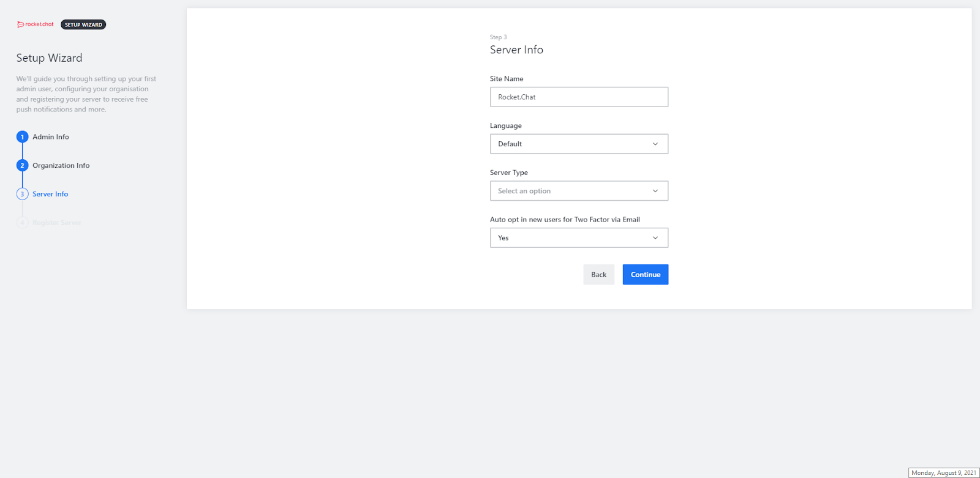Viewport: 980px width, 478px height.
Task: Click the Two Factor dropdown chevron
Action: tap(655, 238)
